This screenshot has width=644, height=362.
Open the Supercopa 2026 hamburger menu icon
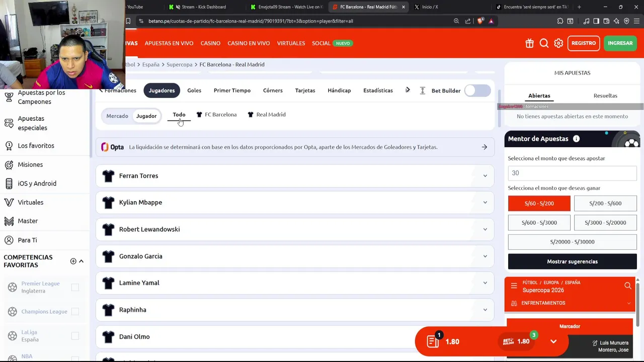click(x=514, y=286)
